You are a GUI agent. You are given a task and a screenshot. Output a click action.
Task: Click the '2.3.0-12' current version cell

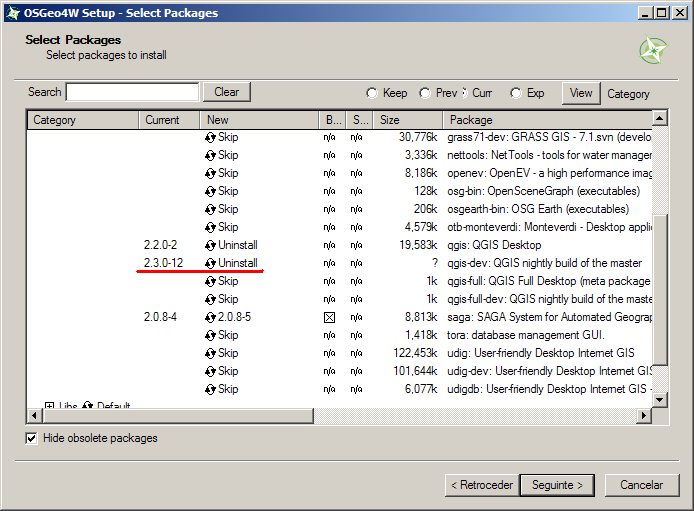[x=163, y=263]
